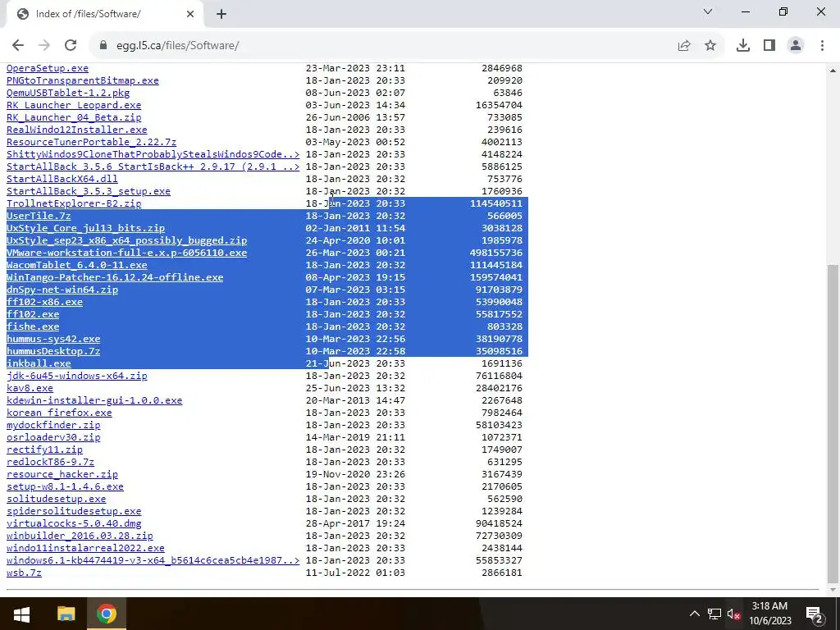The image size is (840, 630).
Task: Download jdk-6u45-windows-x64.zip
Action: (76, 376)
